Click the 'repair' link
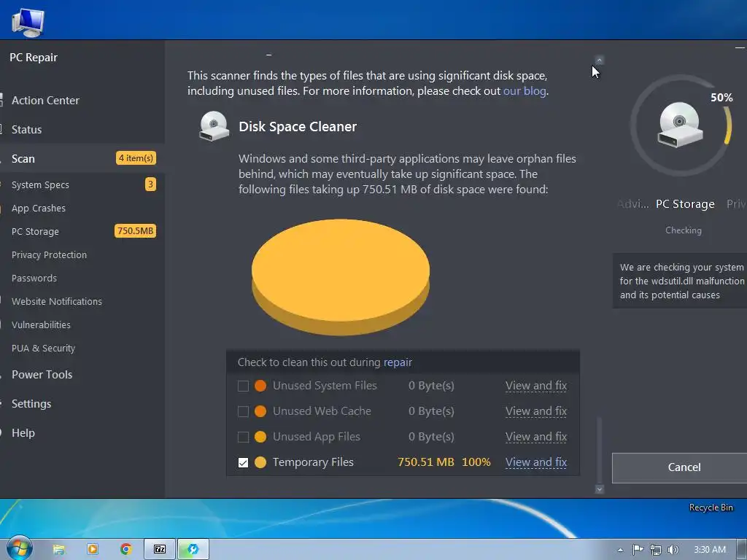The height and width of the screenshot is (560, 747). pos(398,362)
